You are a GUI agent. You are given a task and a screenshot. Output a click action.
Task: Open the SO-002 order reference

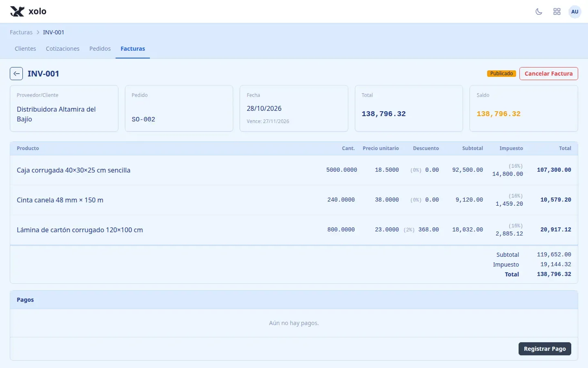click(143, 119)
